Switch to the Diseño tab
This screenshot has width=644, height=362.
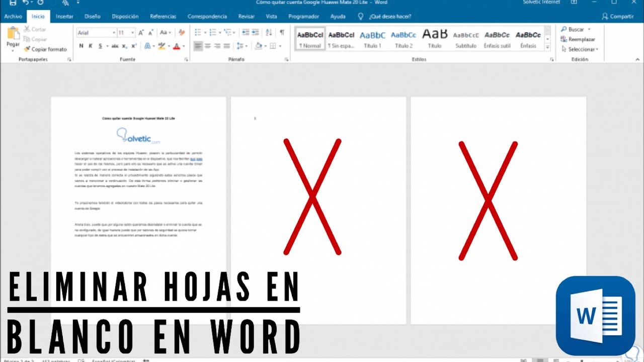[x=93, y=16]
